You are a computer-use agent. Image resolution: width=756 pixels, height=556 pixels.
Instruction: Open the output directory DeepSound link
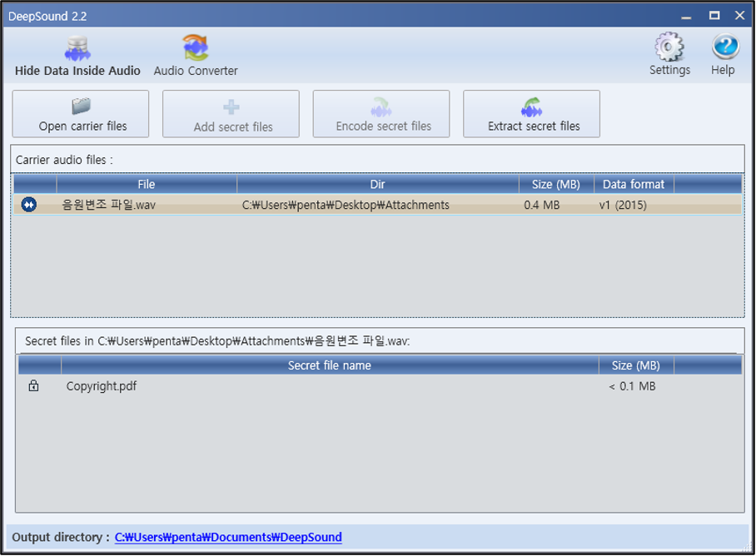pyautogui.click(x=228, y=537)
